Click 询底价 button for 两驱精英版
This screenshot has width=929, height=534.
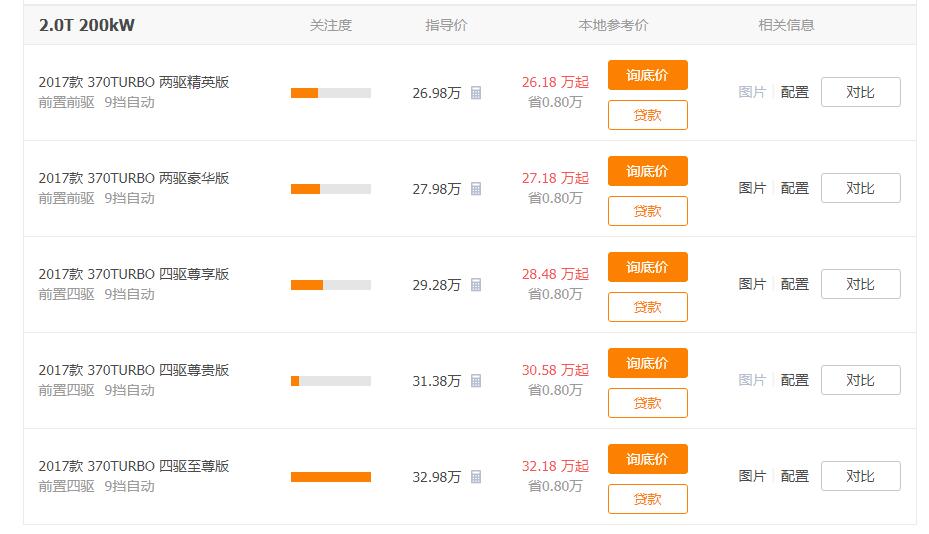(x=648, y=75)
